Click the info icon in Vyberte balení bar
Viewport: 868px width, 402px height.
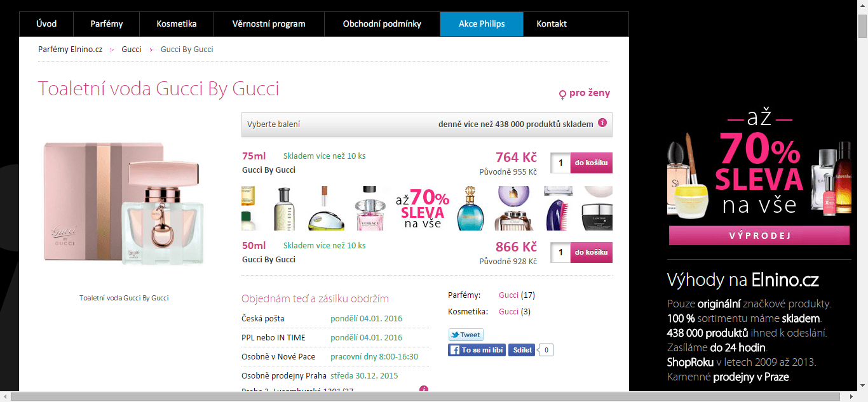click(x=602, y=123)
